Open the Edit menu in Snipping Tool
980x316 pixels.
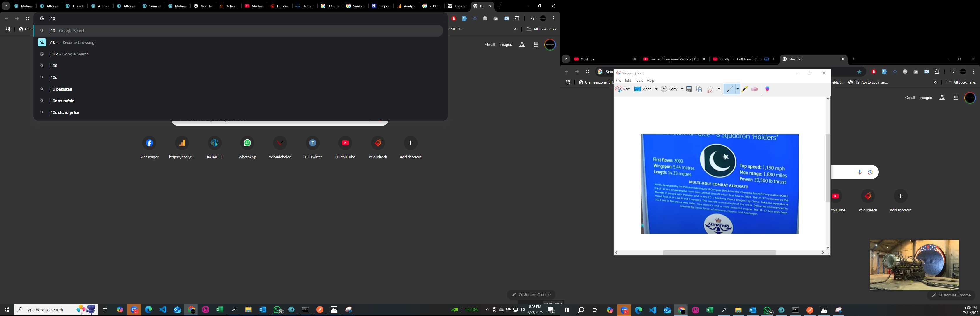coord(628,81)
